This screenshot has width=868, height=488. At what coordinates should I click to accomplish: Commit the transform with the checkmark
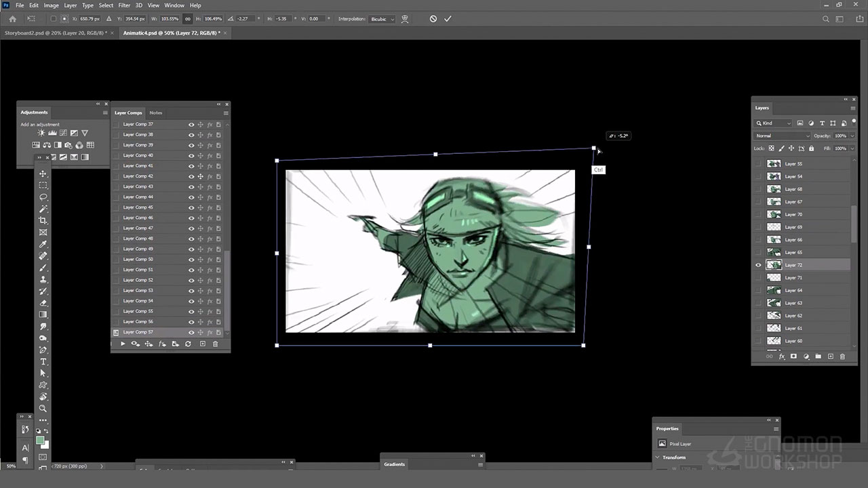click(448, 19)
